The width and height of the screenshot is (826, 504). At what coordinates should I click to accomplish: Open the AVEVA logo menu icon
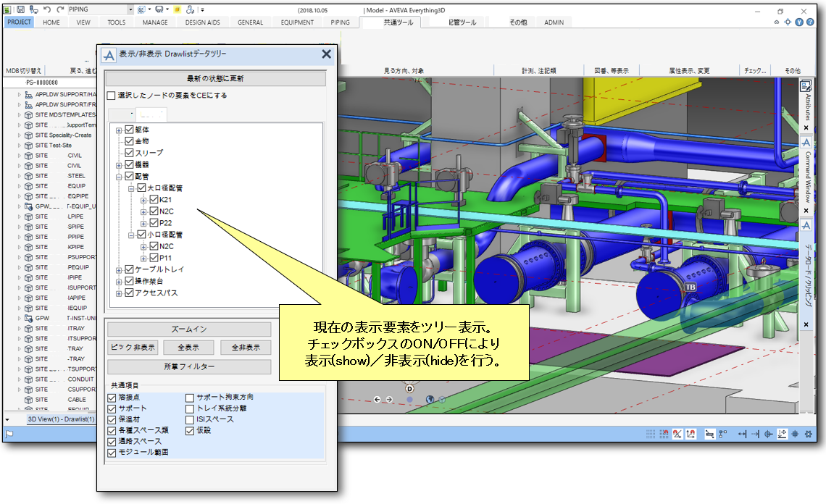[7, 9]
